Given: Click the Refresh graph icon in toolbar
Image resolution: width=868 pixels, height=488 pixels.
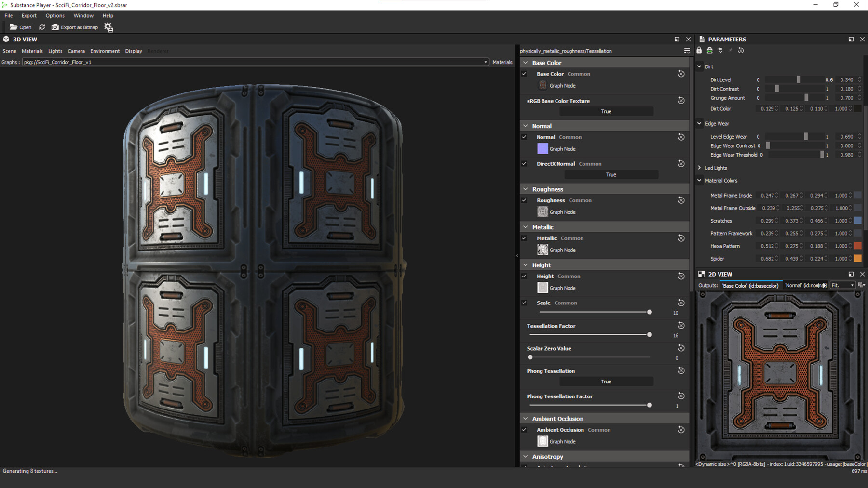Looking at the screenshot, I should tap(42, 27).
